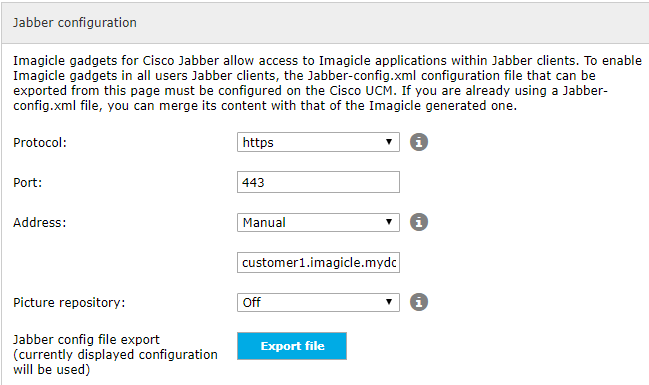View Picture repository info icon help
649x385 pixels.
point(419,302)
